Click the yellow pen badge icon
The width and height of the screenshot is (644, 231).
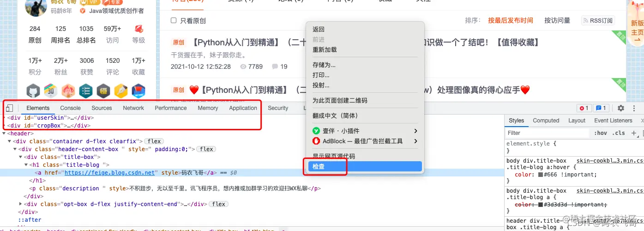coord(121,91)
